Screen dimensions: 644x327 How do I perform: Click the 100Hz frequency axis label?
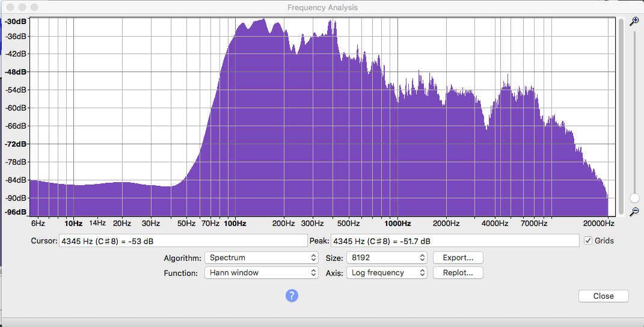click(x=235, y=224)
